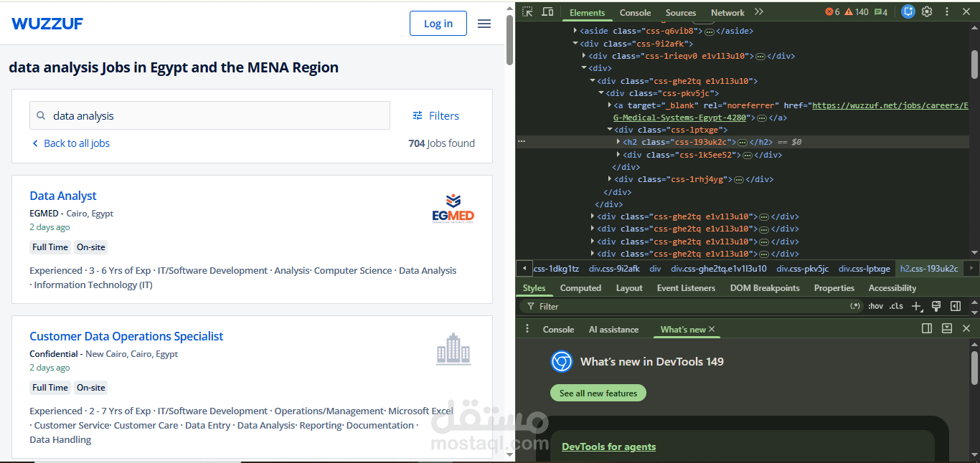
Task: Switch to the top Console tab
Action: tap(635, 12)
